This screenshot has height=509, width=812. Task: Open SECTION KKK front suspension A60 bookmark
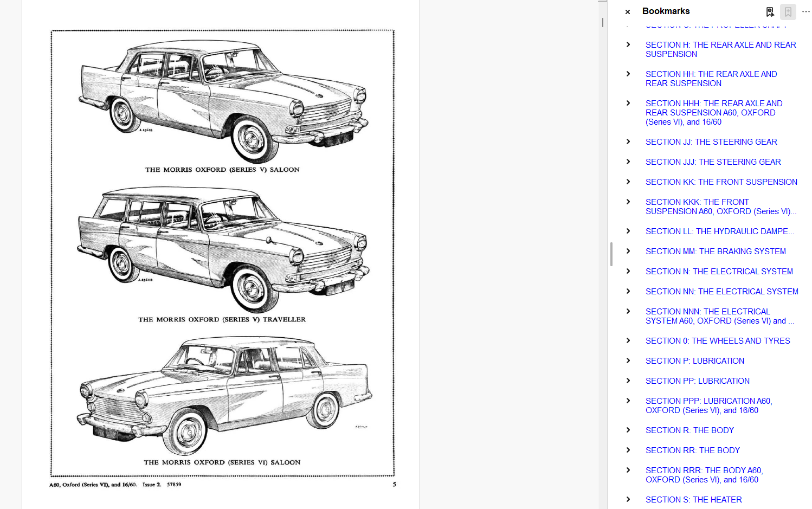coord(721,207)
